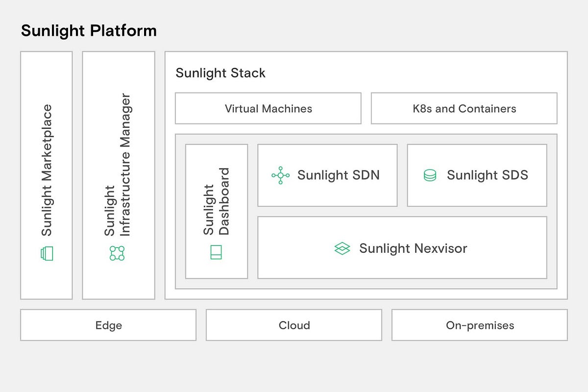Open the Edge deployment box
The width and height of the screenshot is (588, 392).
(x=108, y=325)
